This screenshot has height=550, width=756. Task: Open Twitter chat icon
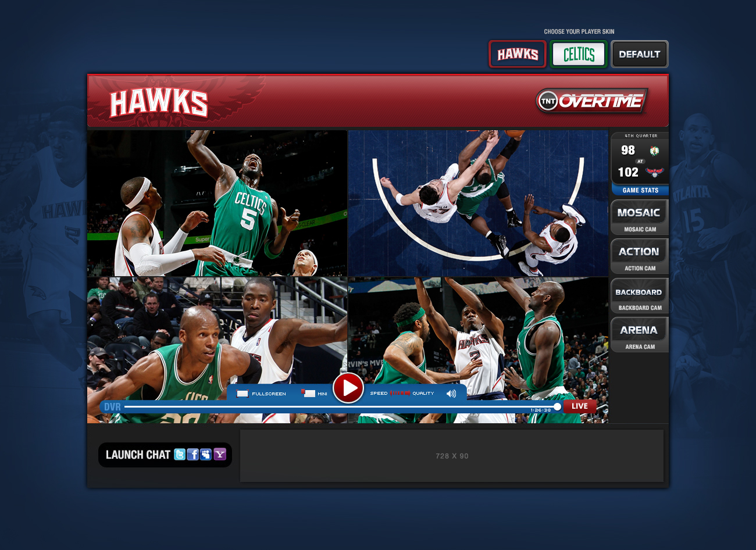tap(180, 455)
